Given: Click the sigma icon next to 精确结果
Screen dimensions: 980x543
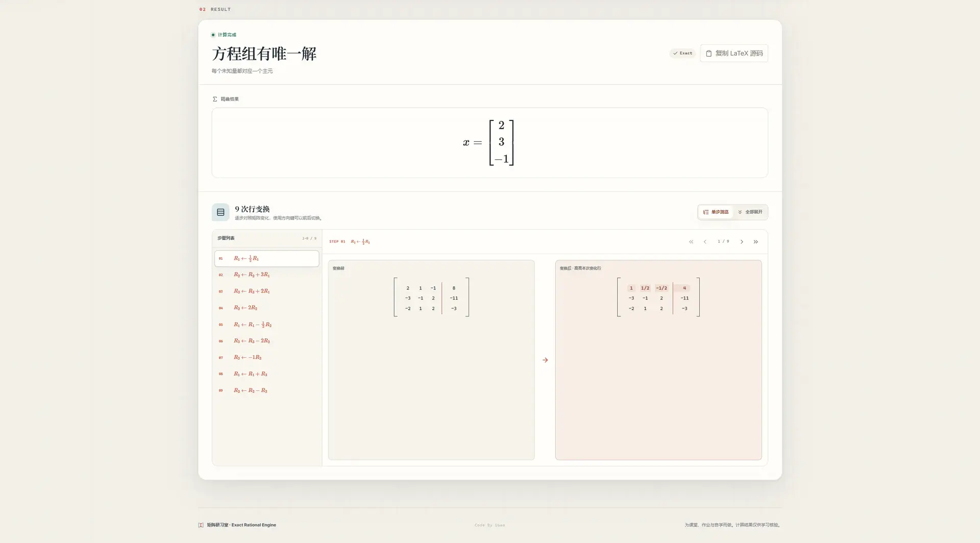Looking at the screenshot, I should click(215, 99).
